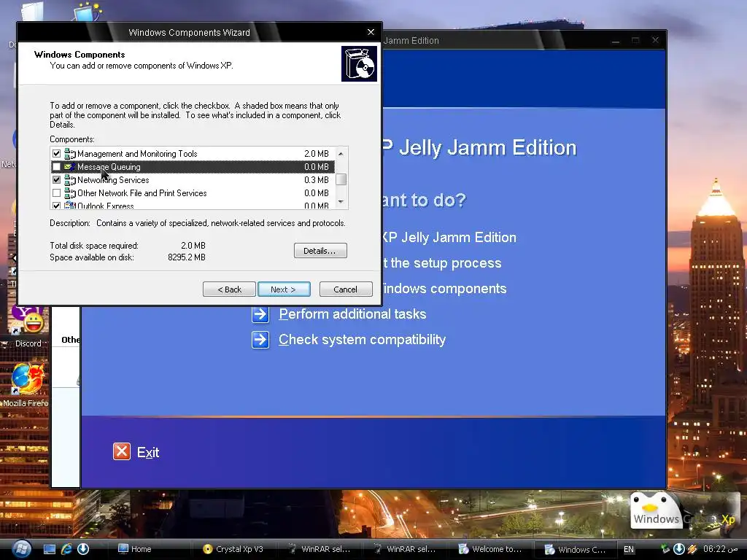Switch to Windows C... taskbar button
Viewport: 747px width, 560px height.
[576, 549]
